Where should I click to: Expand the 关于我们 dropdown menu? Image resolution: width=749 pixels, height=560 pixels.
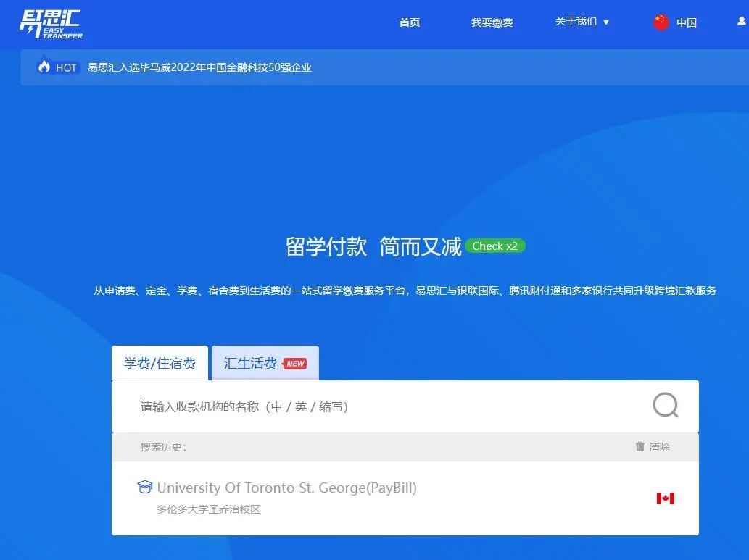tap(582, 22)
